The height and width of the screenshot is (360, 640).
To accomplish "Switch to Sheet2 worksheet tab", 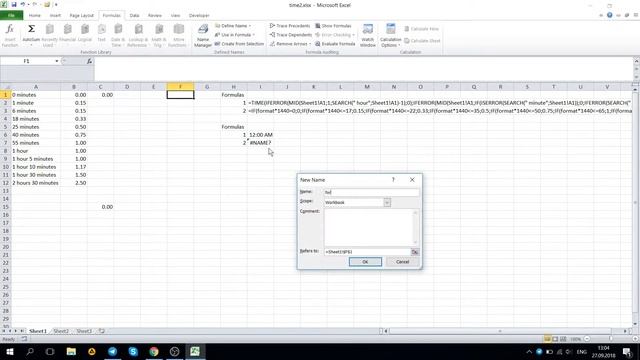I will point(61,331).
